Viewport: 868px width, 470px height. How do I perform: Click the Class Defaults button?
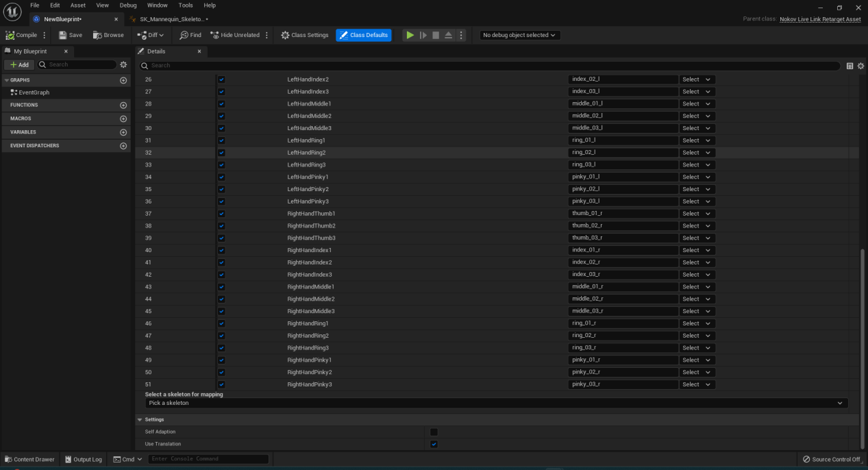(x=364, y=35)
